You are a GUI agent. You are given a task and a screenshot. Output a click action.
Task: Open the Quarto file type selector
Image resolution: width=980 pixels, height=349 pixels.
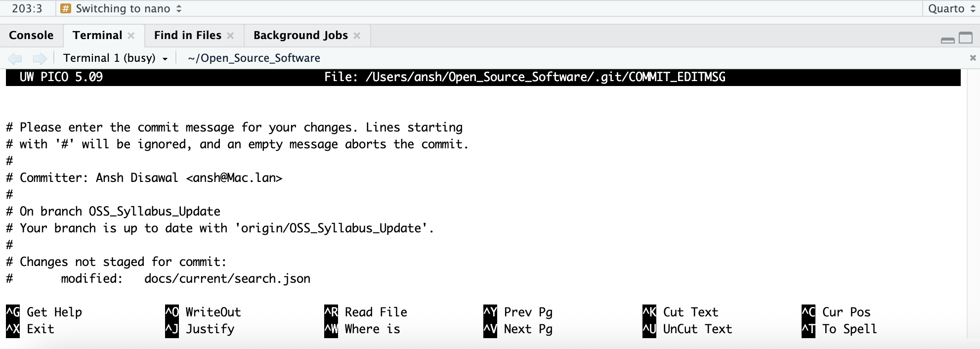[951, 8]
